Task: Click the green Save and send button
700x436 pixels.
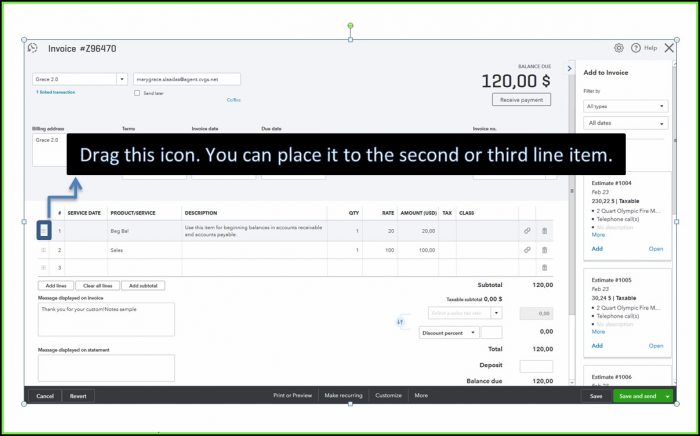Action: point(638,396)
